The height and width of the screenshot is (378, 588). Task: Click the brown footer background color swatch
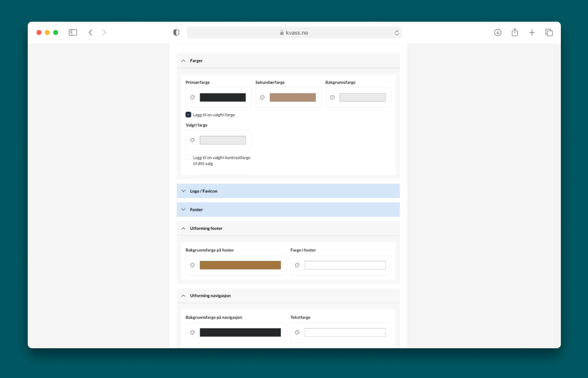click(x=240, y=265)
